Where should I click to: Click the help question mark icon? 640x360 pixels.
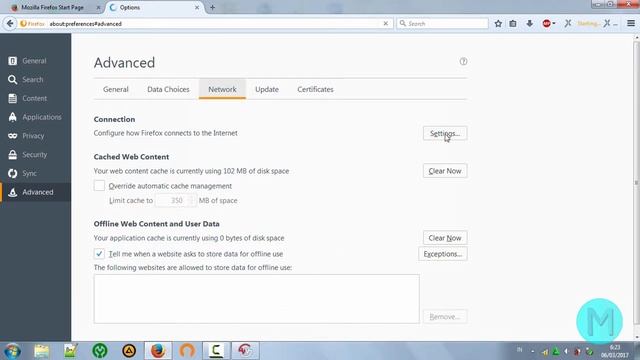click(463, 62)
